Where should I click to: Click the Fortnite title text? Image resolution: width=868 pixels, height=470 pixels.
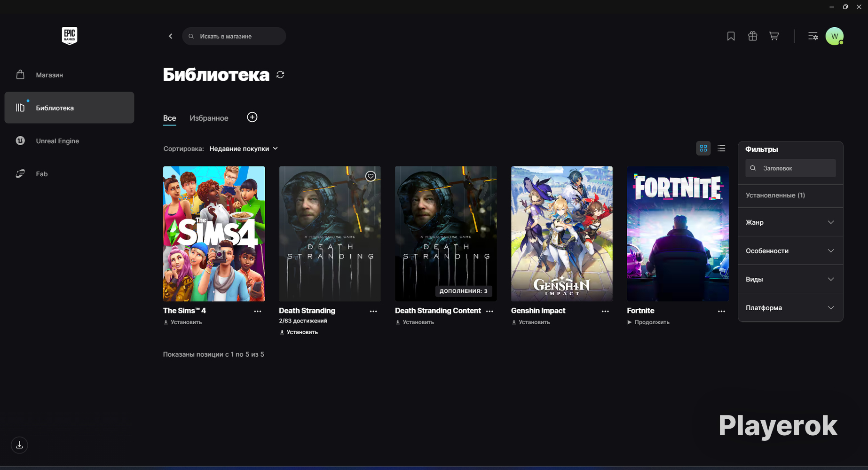click(640, 311)
